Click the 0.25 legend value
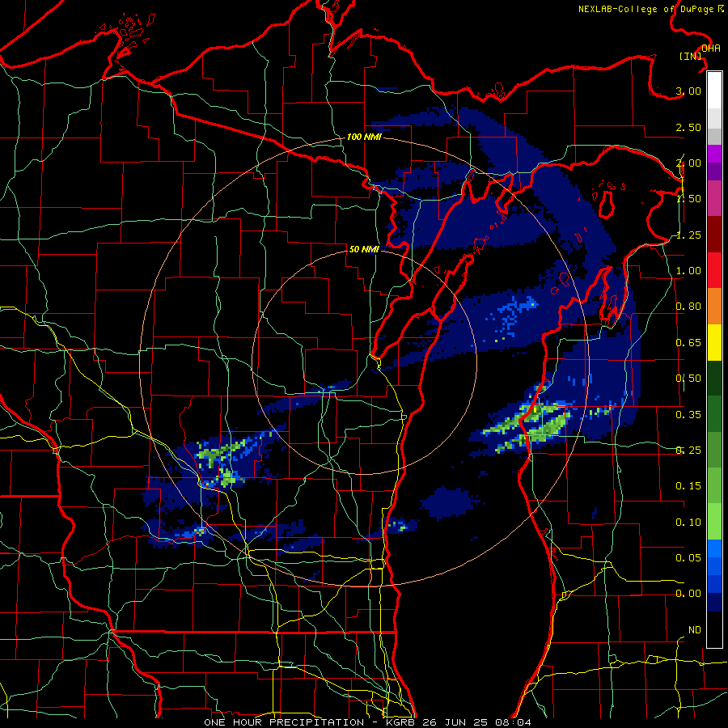The width and height of the screenshot is (728, 728). tap(688, 451)
